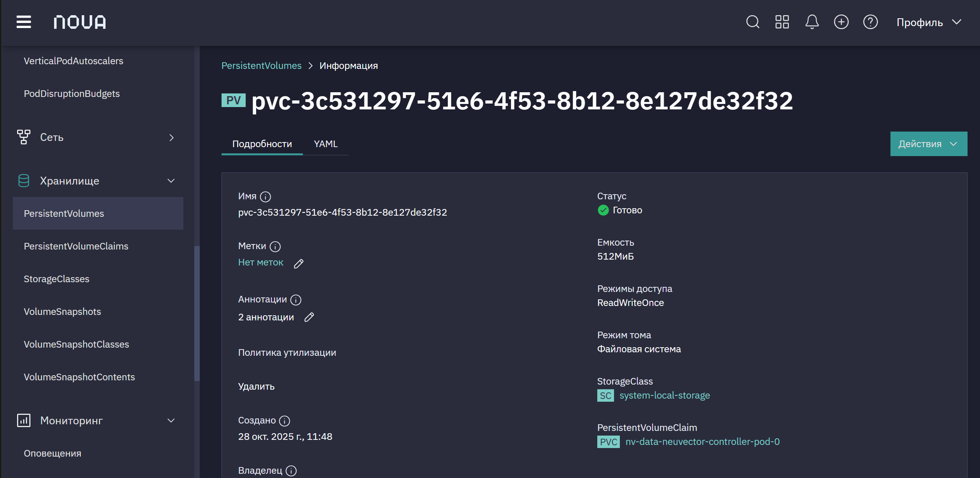Image resolution: width=980 pixels, height=478 pixels.
Task: Click the Хранилище database icon
Action: pos(24,181)
